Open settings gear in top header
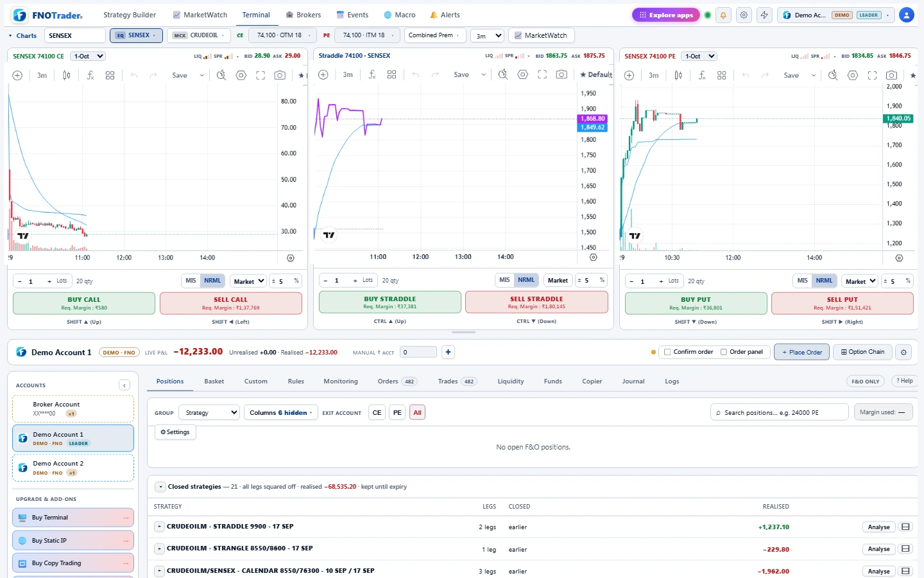Viewport: 924px width, 578px height. [x=744, y=15]
